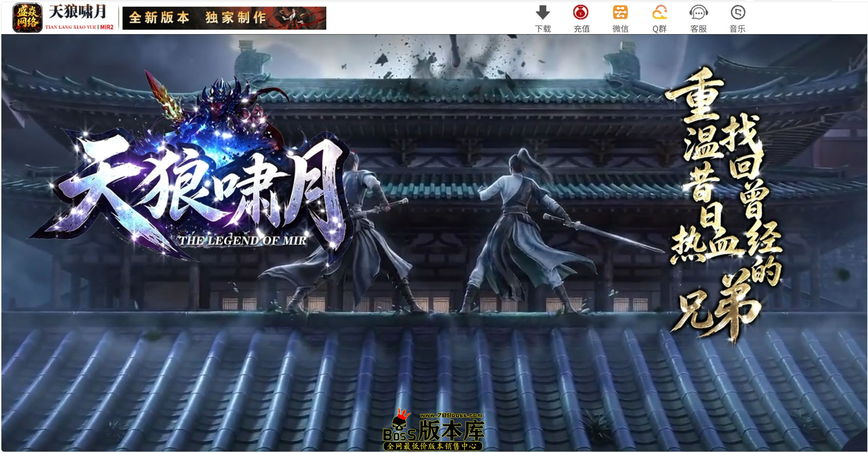Open the 全新版本 独家制作 banner
This screenshot has height=453, width=868.
(224, 18)
